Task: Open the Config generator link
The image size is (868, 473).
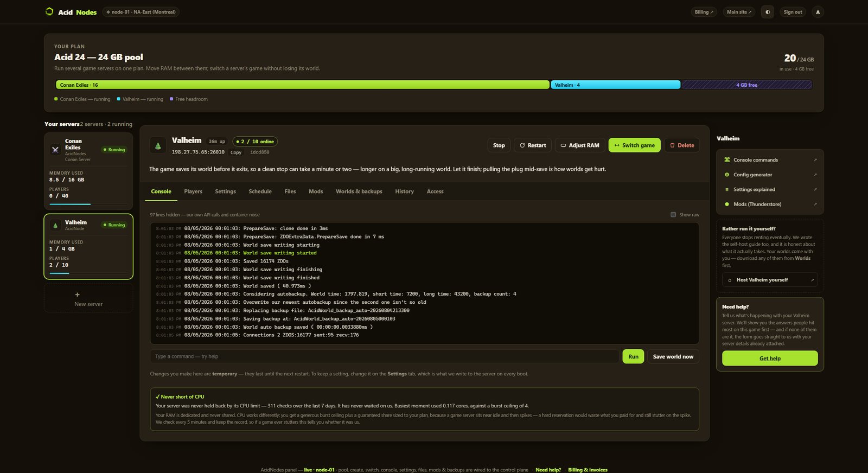Action: 770,175
